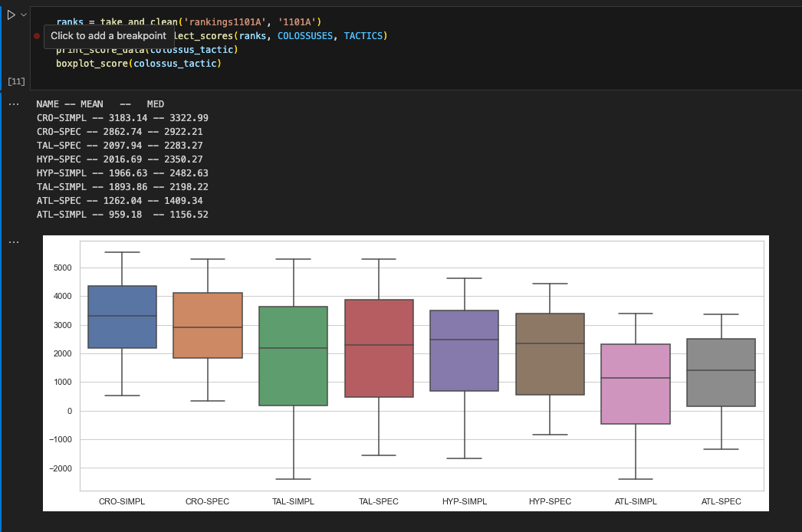Click the purple HYP-SIMPL box
This screenshot has width=802, height=532.
click(465, 350)
